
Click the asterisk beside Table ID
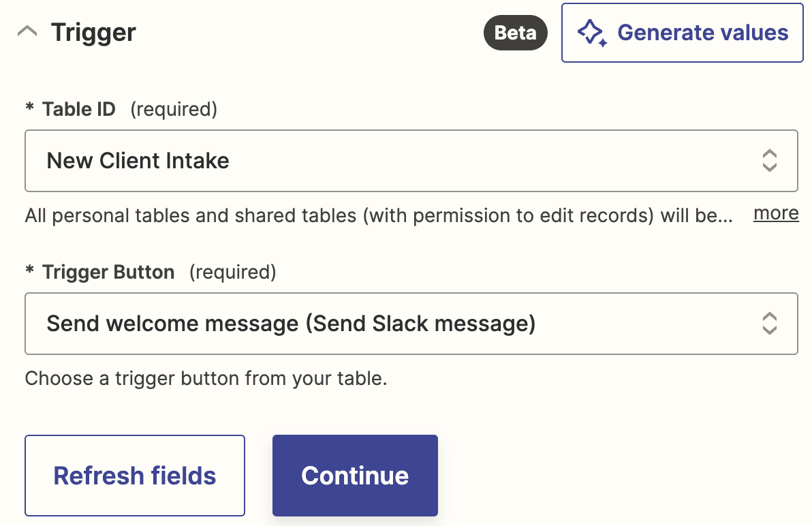click(x=29, y=109)
